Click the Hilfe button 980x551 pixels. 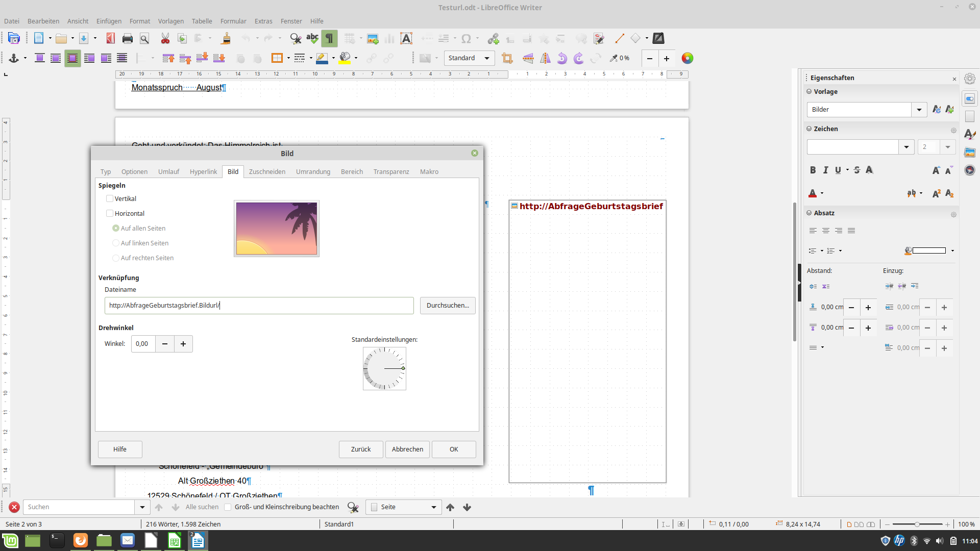click(120, 449)
